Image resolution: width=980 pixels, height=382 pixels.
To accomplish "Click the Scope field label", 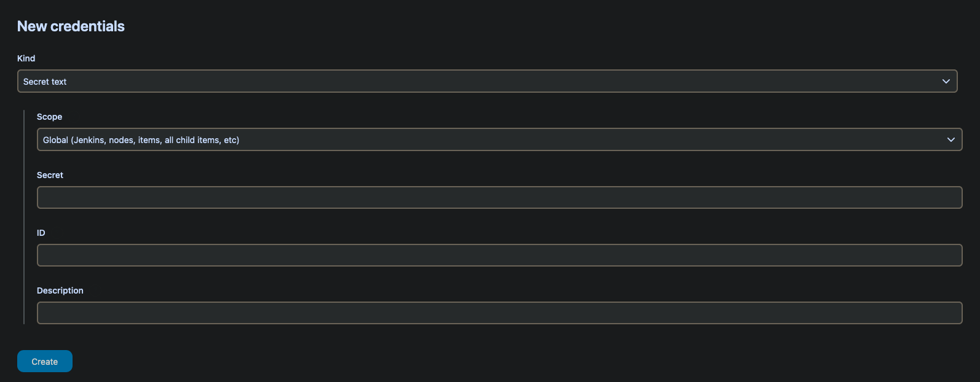I will tap(49, 117).
